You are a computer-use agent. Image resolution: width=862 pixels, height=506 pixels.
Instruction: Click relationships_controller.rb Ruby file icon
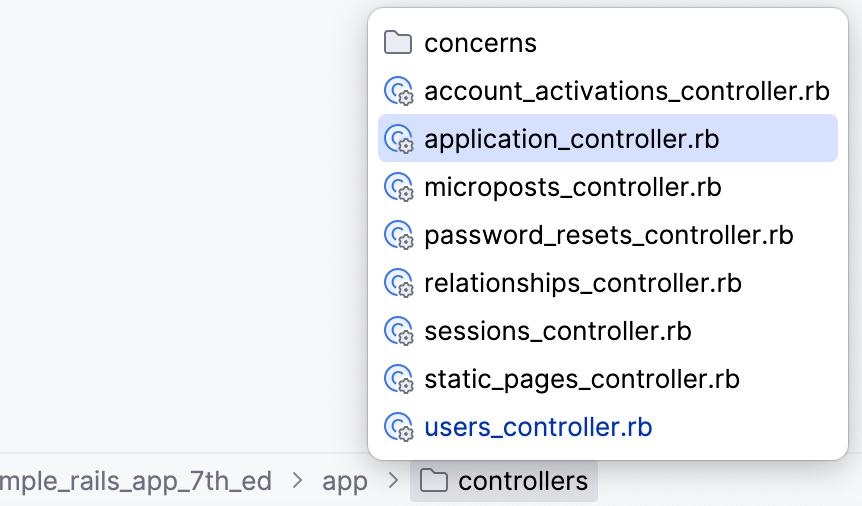click(399, 283)
